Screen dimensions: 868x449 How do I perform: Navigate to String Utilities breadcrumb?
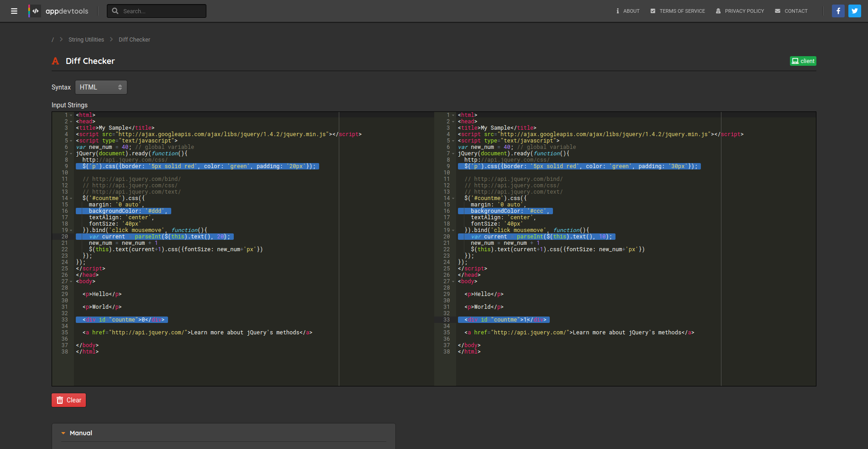click(86, 40)
